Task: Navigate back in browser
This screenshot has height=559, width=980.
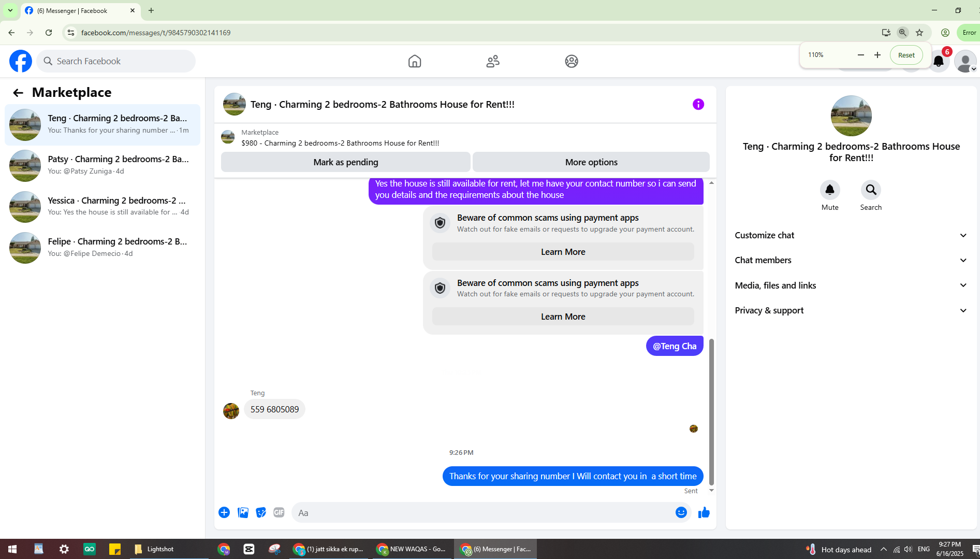Action: [x=11, y=33]
